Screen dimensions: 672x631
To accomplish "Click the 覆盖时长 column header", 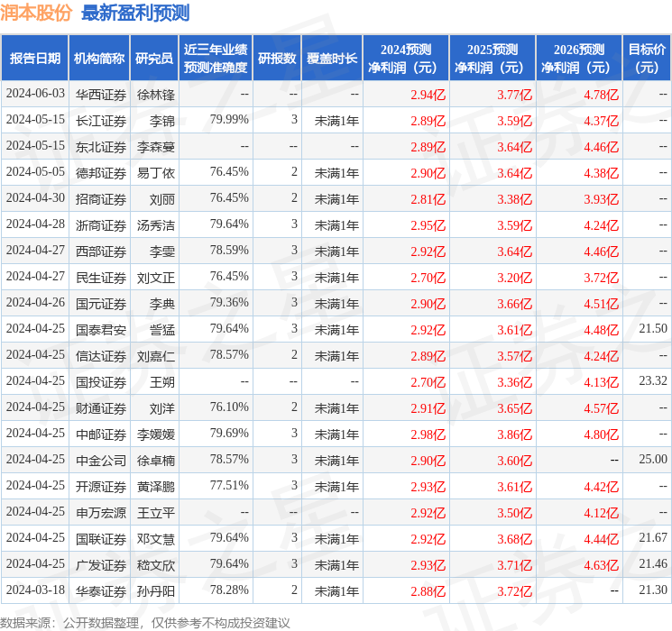I will (332, 59).
